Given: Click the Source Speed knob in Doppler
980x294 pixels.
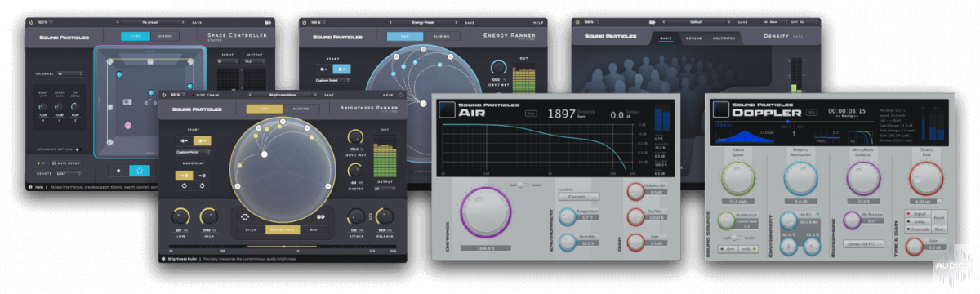Looking at the screenshot, I should 737,180.
